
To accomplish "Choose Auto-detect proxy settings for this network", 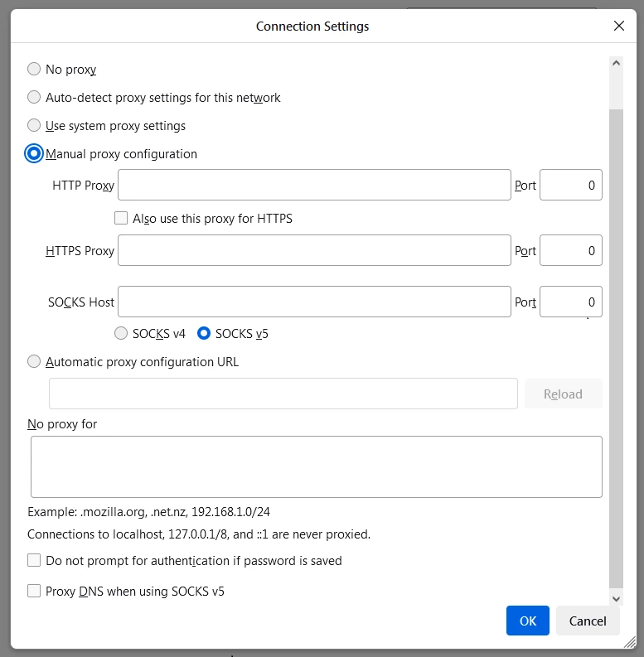I will click(x=34, y=98).
